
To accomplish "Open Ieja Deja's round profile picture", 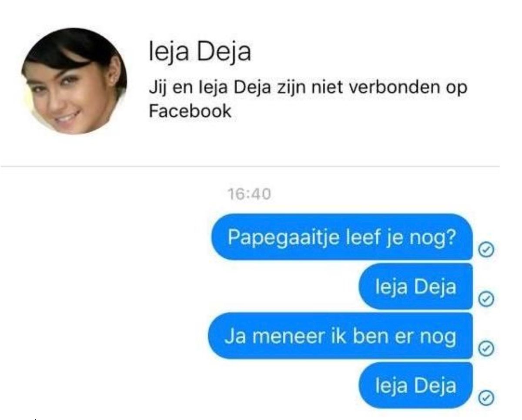I will pos(74,81).
